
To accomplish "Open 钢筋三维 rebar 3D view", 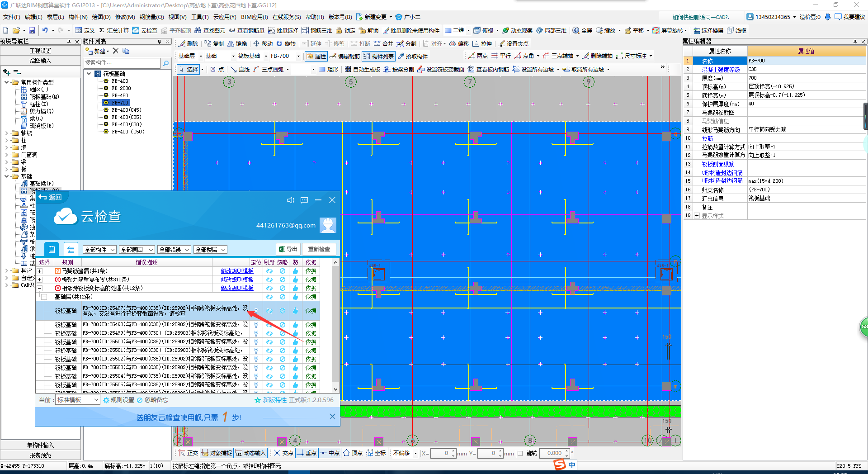I will [317, 30].
